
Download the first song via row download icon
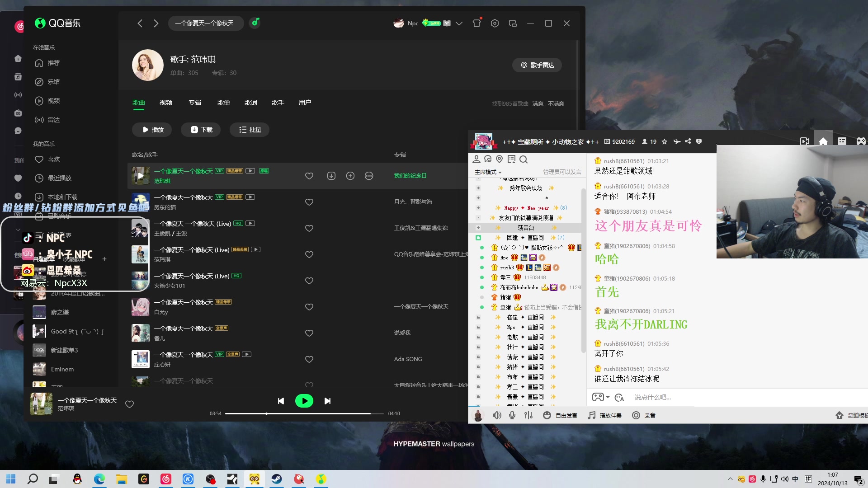tap(331, 176)
